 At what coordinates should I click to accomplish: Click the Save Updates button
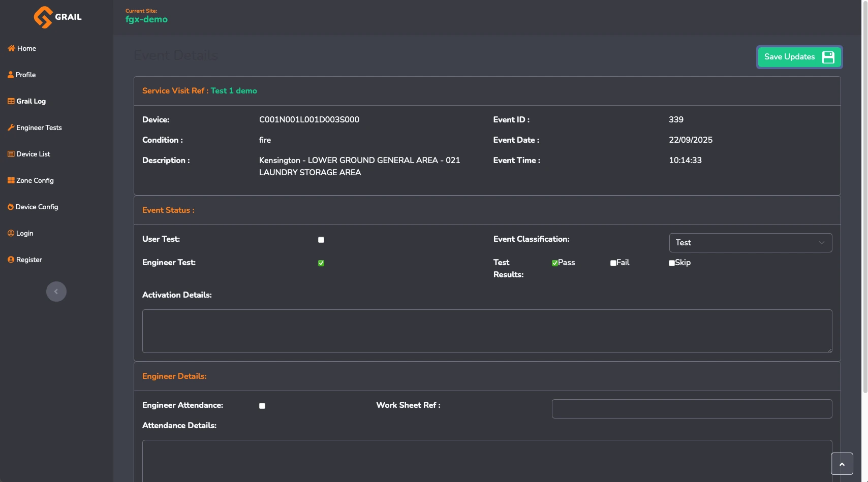(x=799, y=57)
